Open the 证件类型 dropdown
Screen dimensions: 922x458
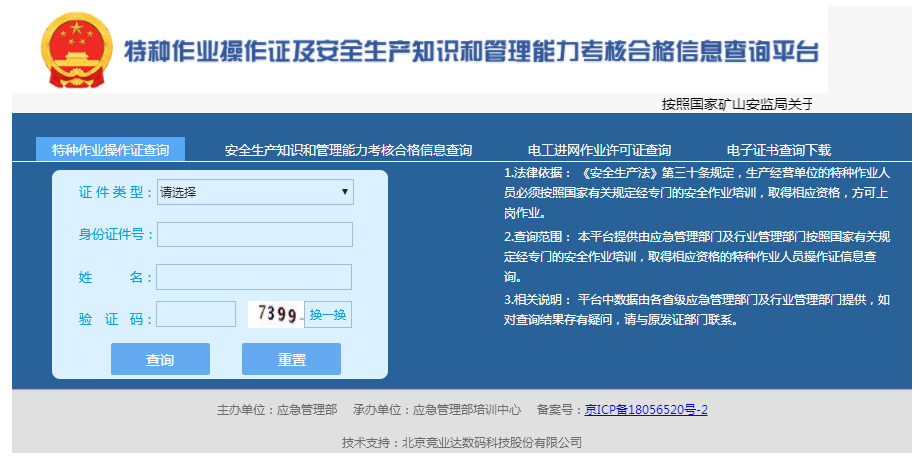coord(255,192)
